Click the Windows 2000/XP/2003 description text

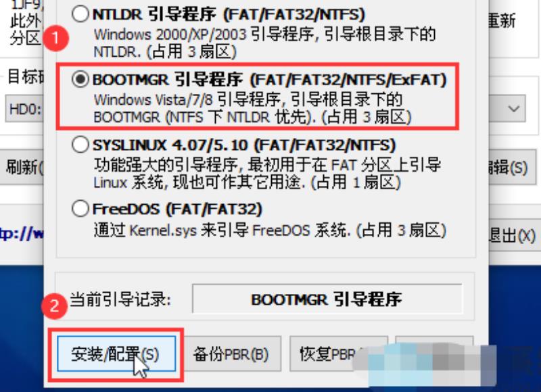264,43
